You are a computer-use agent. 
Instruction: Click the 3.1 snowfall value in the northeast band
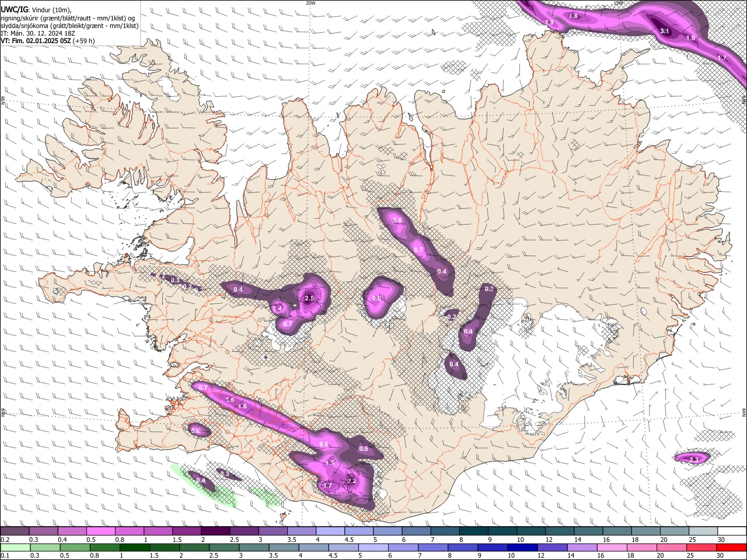tap(665, 31)
